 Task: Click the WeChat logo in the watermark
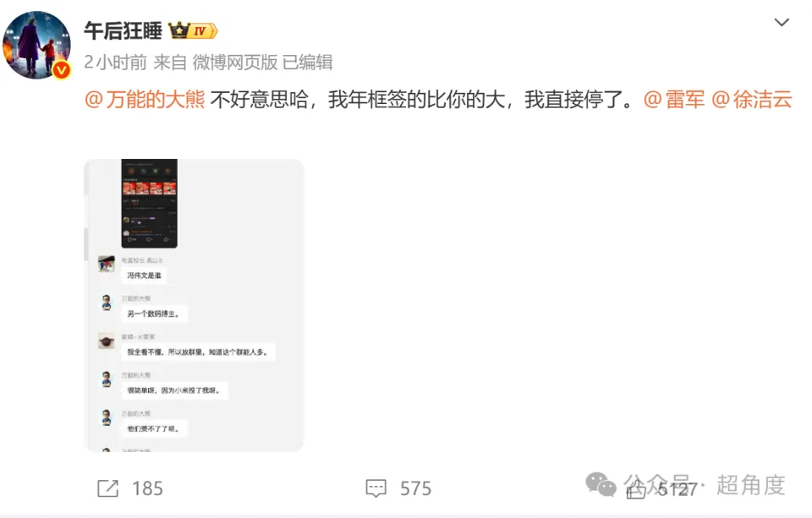tap(601, 484)
